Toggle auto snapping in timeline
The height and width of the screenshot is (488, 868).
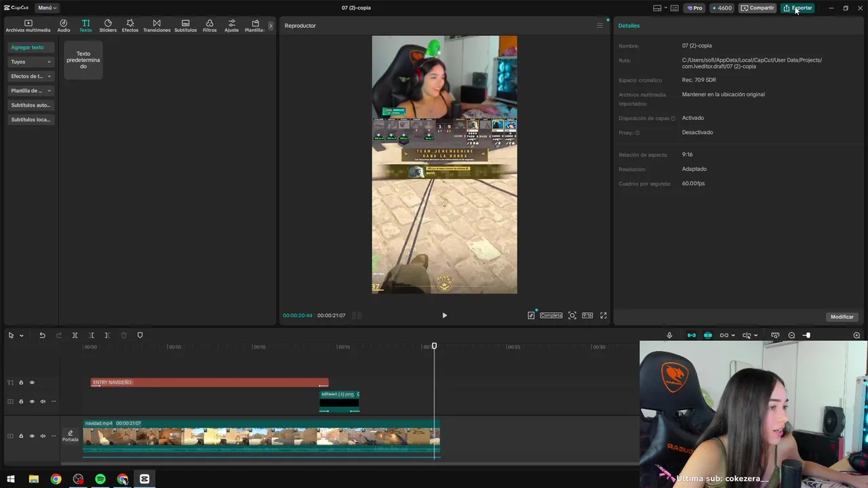coord(707,335)
